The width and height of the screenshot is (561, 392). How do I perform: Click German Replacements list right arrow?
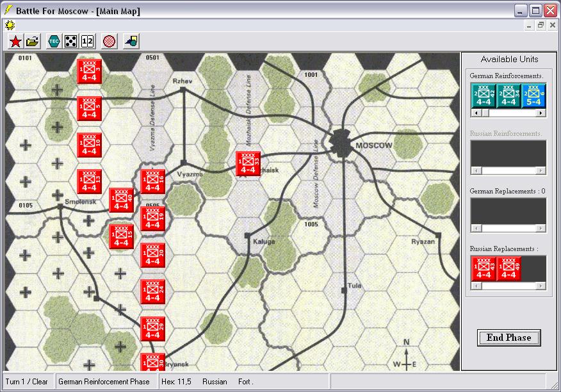point(541,228)
